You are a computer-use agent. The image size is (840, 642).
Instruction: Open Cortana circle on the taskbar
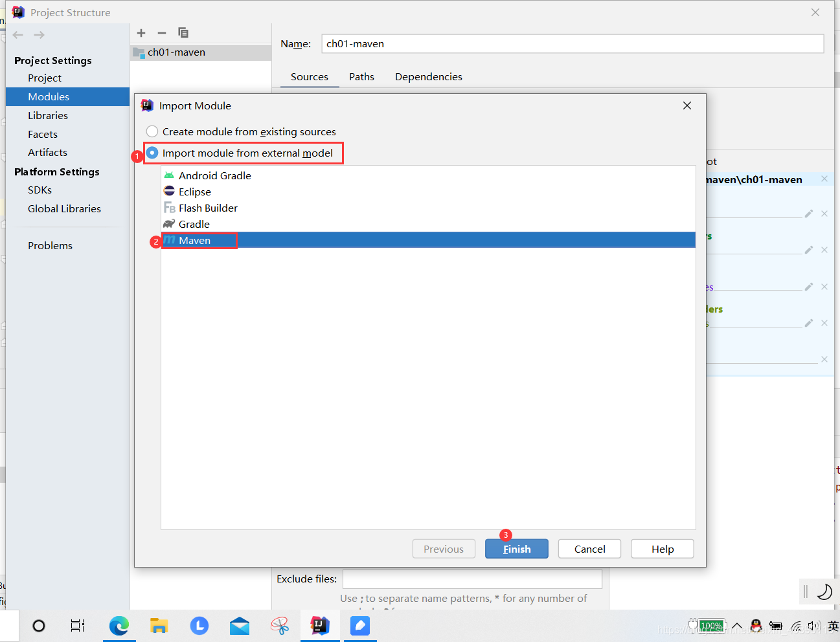coord(39,626)
